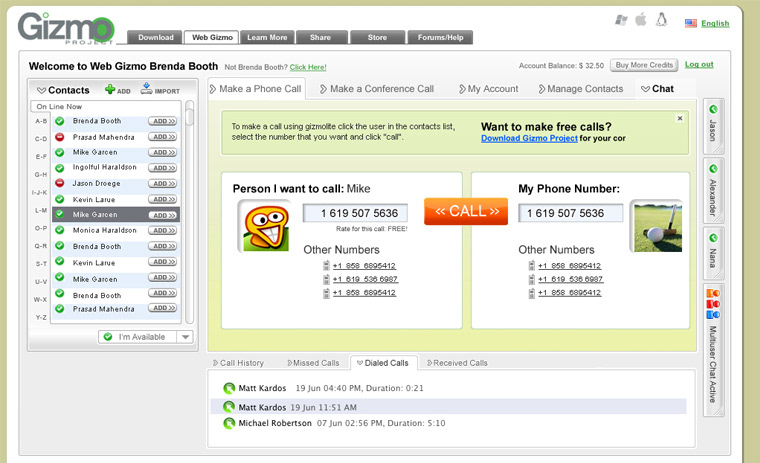Click the call icon beside Matt Kardos 11:51 AM

click(x=229, y=407)
